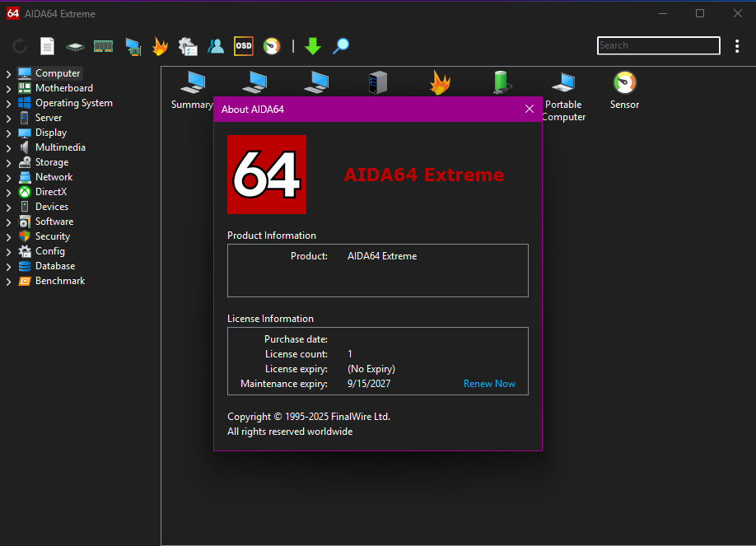Image resolution: width=756 pixels, height=546 pixels.
Task: Click the product value 'AIDA64 Extreme'
Action: click(x=382, y=256)
